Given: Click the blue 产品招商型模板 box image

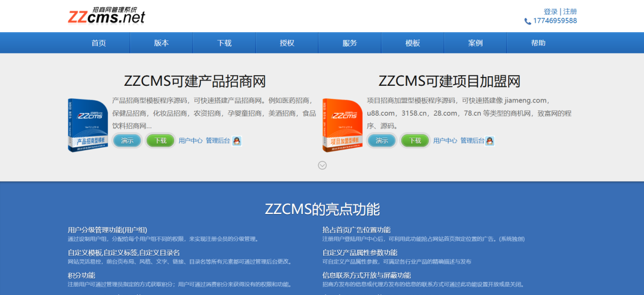Looking at the screenshot, I should (x=88, y=125).
